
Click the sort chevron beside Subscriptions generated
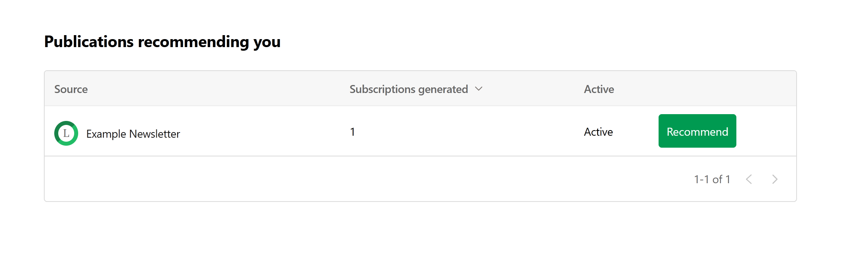479,89
